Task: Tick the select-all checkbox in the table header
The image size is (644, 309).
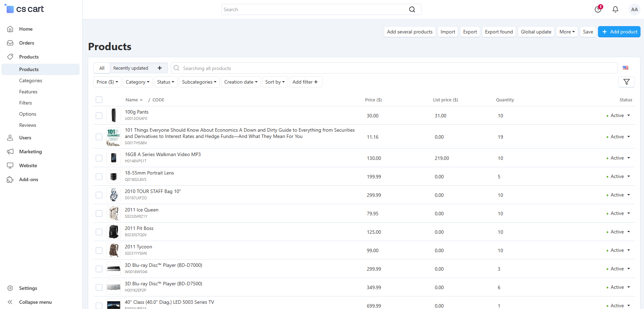Action: [99, 100]
